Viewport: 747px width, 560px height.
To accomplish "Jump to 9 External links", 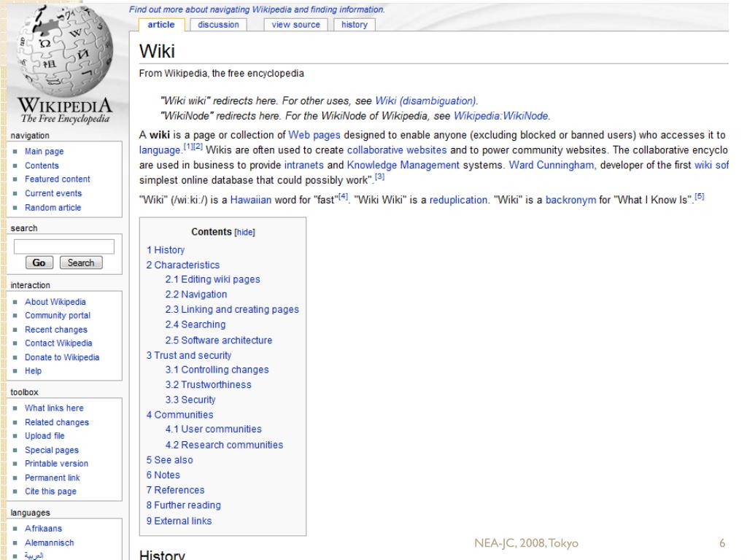I will (179, 521).
